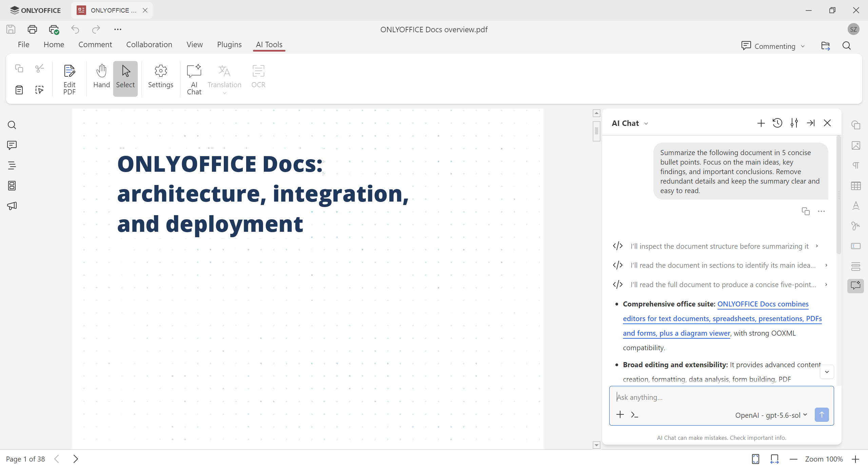Image resolution: width=868 pixels, height=467 pixels.
Task: Click the Feedback megaphone icon
Action: coord(12,206)
